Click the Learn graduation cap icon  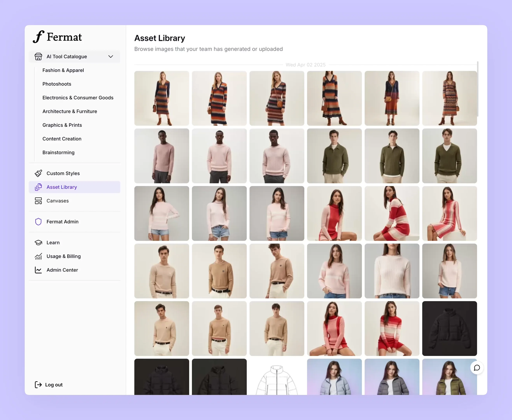coord(38,242)
